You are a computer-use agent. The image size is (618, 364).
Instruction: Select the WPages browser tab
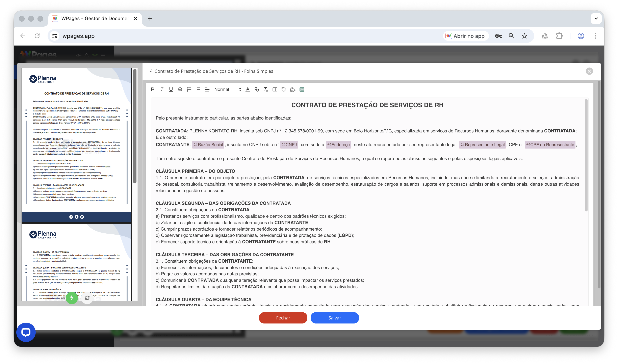pyautogui.click(x=94, y=19)
